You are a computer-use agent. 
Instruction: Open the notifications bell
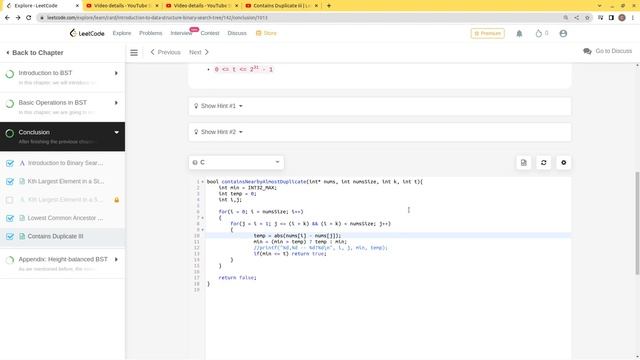coord(519,33)
